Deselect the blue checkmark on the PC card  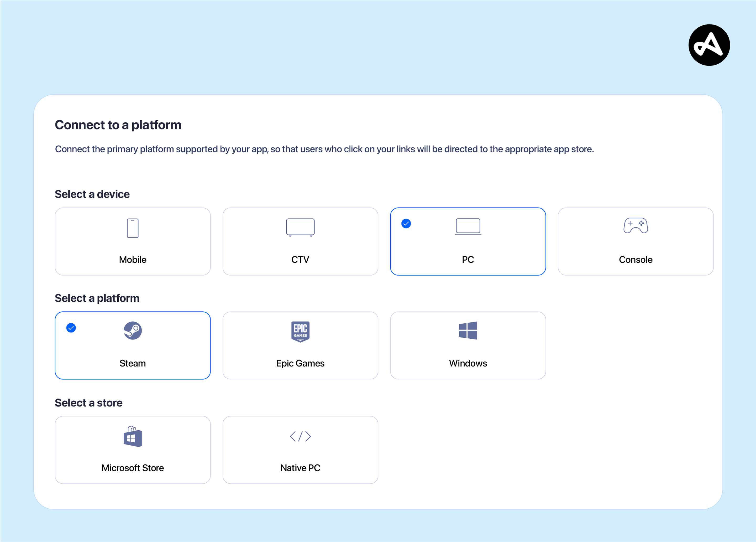click(x=406, y=224)
